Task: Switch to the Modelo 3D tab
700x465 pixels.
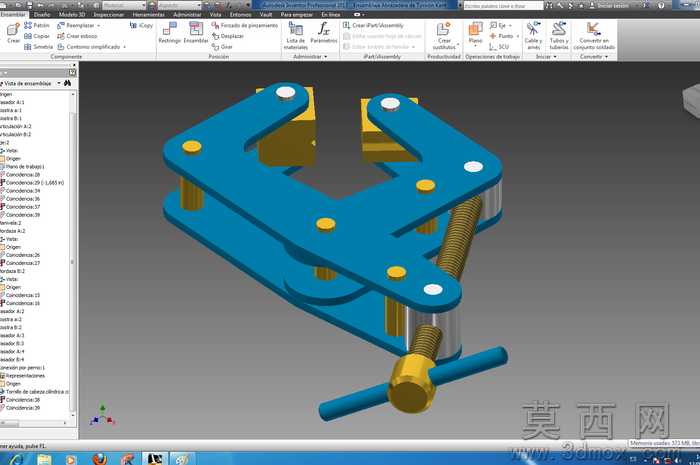Action: (x=72, y=15)
